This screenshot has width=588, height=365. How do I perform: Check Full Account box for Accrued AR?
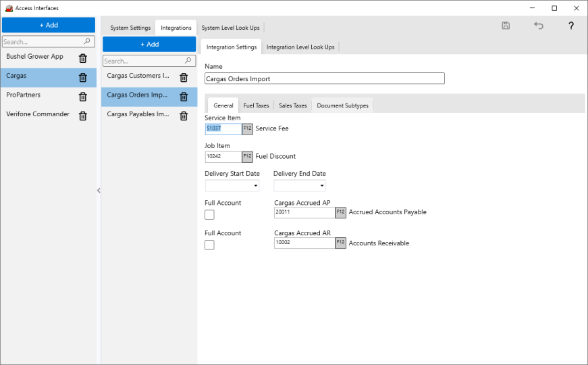209,245
